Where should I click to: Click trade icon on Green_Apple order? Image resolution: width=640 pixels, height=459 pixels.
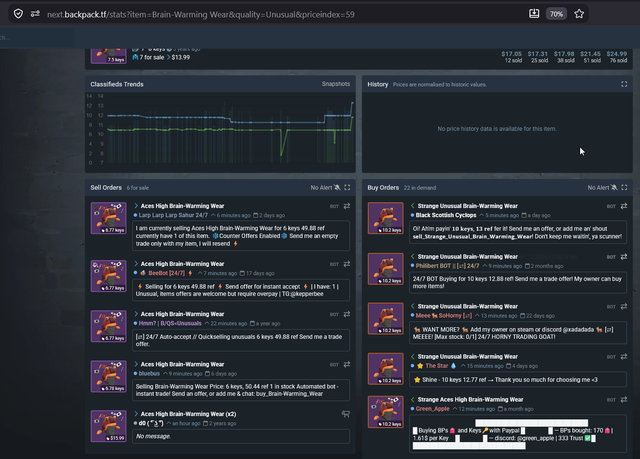(x=624, y=399)
